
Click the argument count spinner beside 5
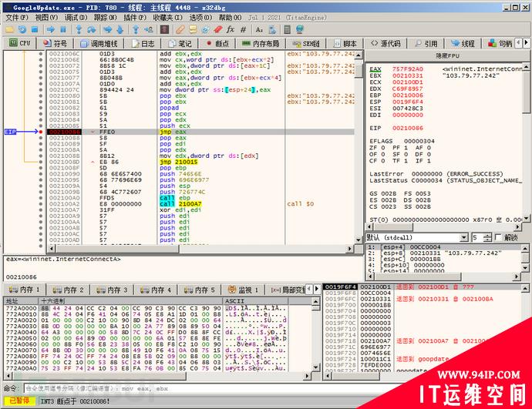pos(487,237)
